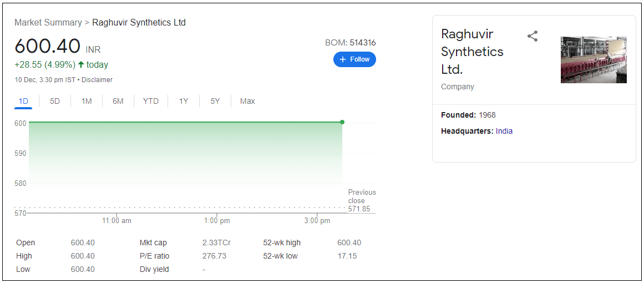Click the 1:00 pm axis label
The image size is (644, 283).
[217, 221]
